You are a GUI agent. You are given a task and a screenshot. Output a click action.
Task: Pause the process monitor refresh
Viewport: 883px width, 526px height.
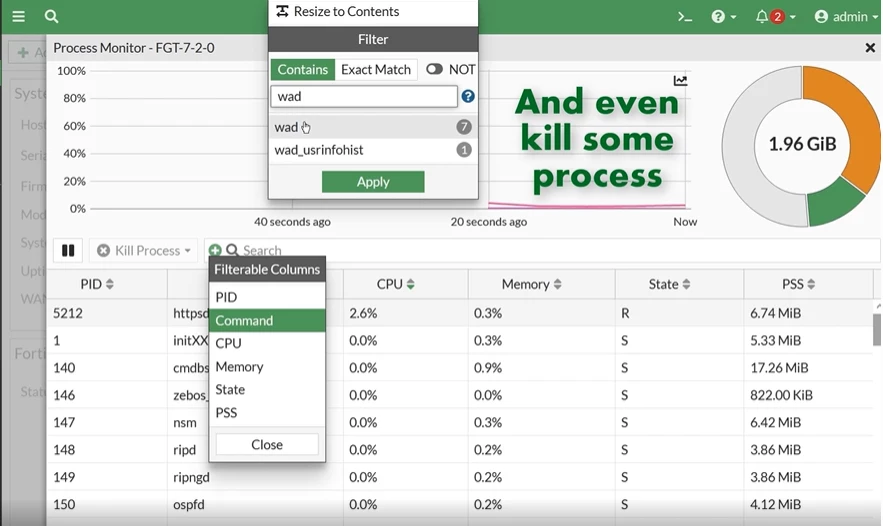click(x=68, y=251)
